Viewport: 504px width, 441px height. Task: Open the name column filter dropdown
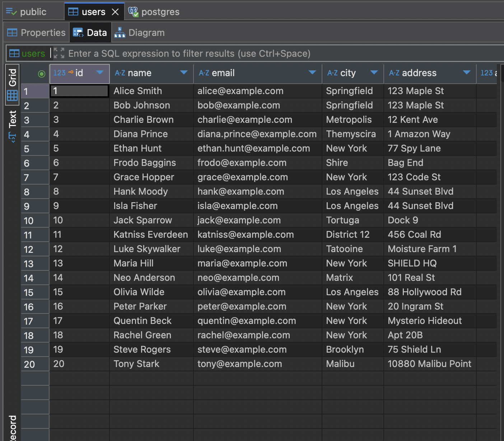tap(184, 73)
